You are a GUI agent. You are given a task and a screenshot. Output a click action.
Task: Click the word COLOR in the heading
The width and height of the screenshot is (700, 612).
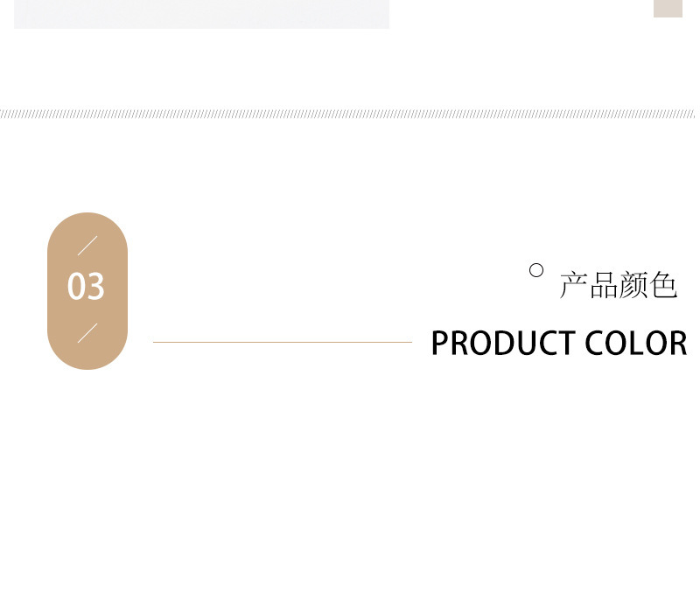tap(636, 344)
